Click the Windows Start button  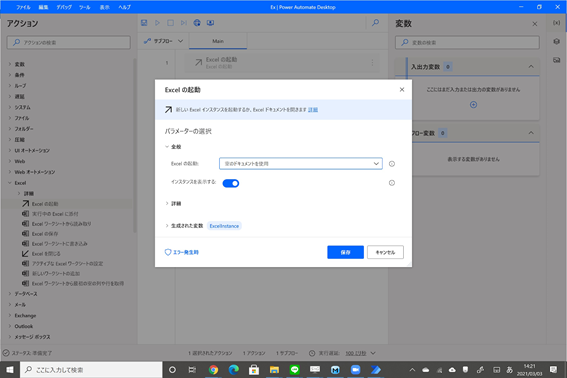click(10, 370)
